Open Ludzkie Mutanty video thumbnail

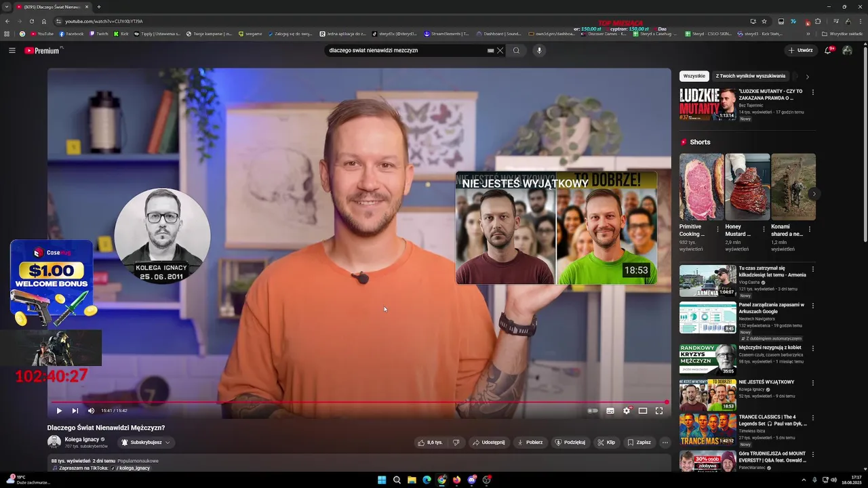(707, 104)
